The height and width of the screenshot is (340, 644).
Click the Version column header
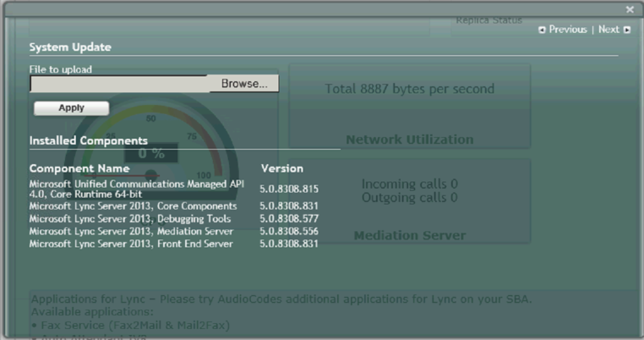[282, 168]
